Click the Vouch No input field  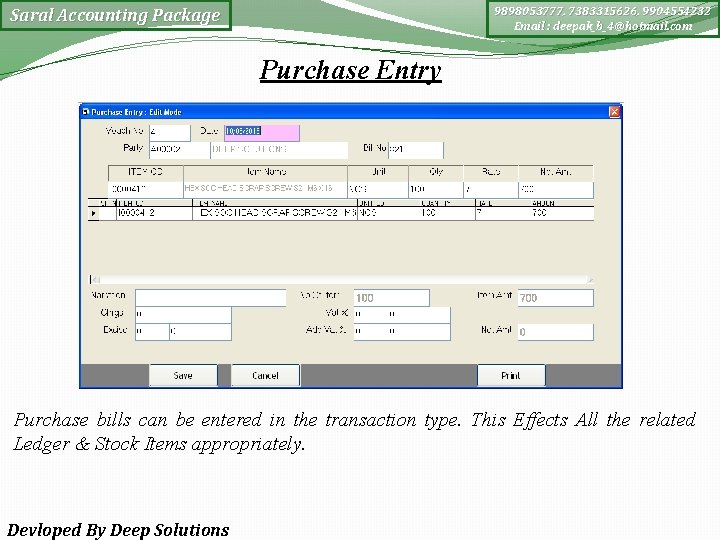(x=169, y=132)
